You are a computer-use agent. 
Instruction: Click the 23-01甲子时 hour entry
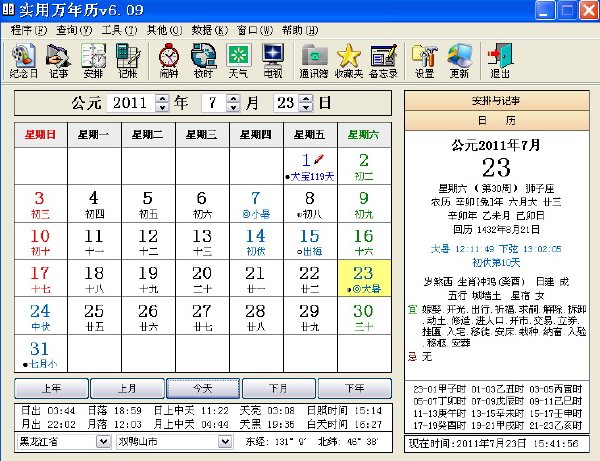pyautogui.click(x=439, y=389)
